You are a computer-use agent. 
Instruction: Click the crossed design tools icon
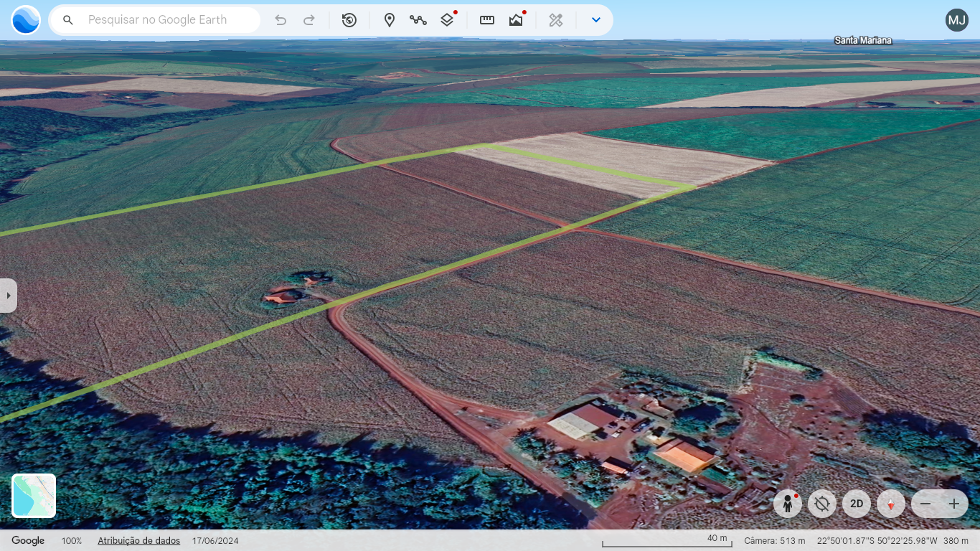click(556, 20)
